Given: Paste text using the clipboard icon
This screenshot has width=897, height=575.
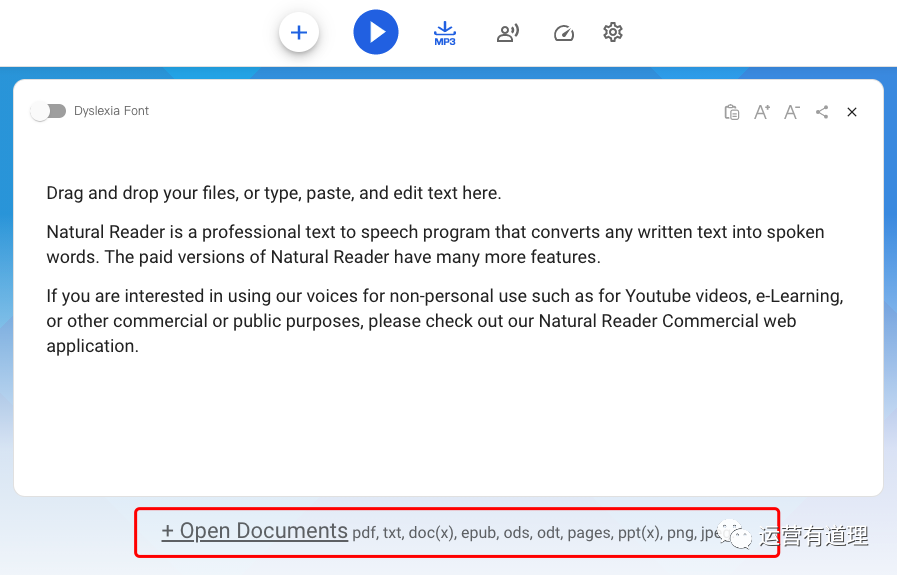Looking at the screenshot, I should (x=732, y=112).
